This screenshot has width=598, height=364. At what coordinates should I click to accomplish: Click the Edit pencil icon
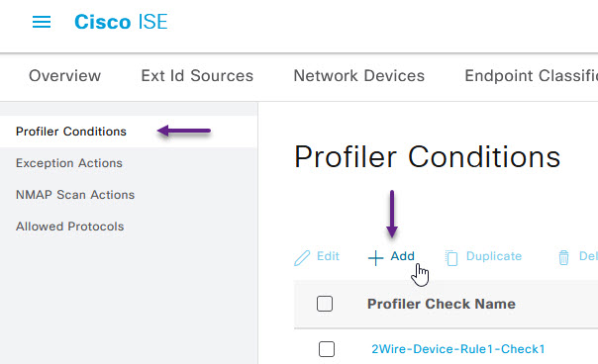point(302,257)
